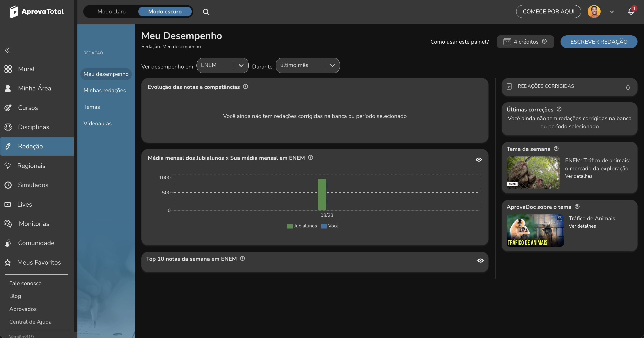Open Meu desempenho submenu item
The width and height of the screenshot is (644, 338).
(x=106, y=74)
